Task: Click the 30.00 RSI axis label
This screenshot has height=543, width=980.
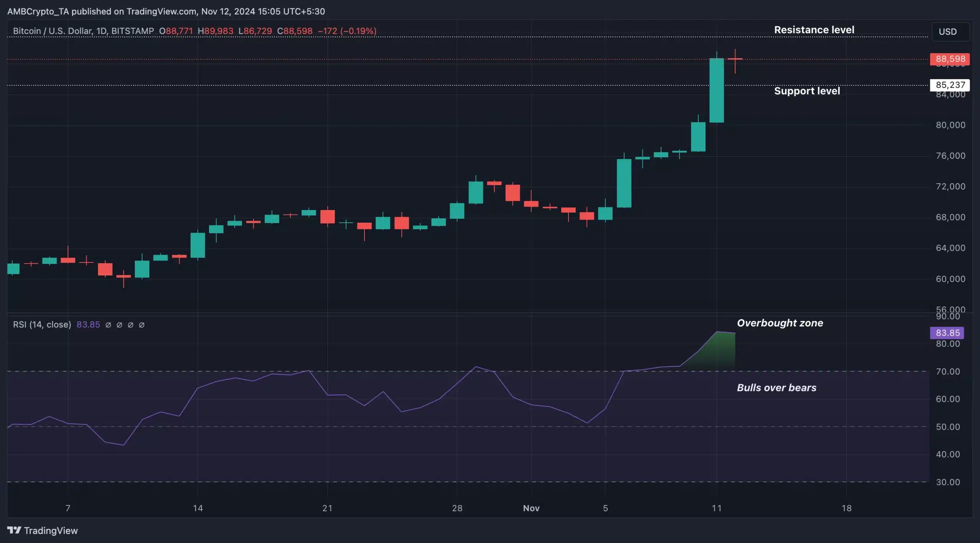Action: [x=947, y=482]
